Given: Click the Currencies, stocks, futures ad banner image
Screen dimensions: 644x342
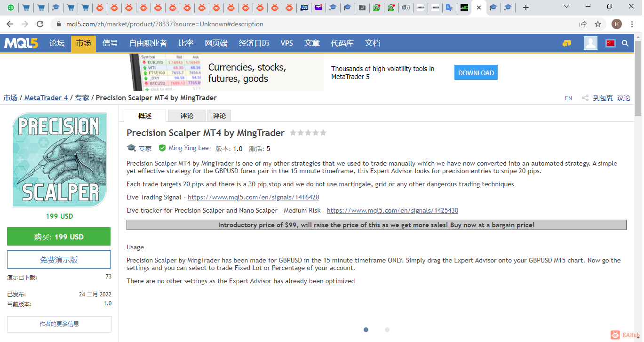Looking at the screenshot, I should tap(227, 72).
